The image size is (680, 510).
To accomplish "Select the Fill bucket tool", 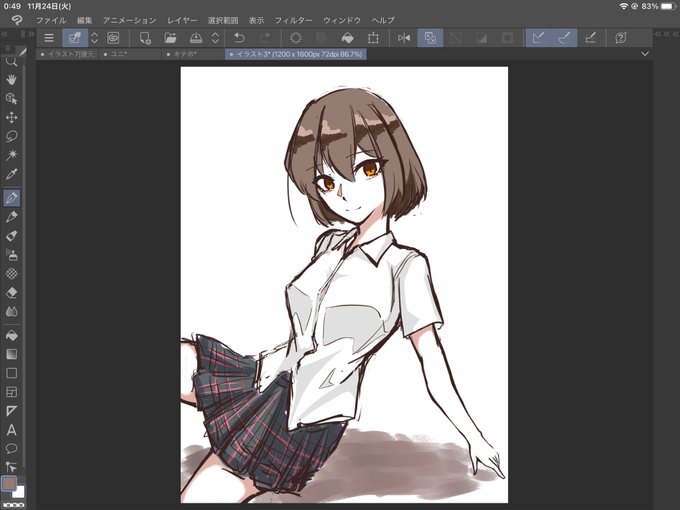I will click(11, 335).
